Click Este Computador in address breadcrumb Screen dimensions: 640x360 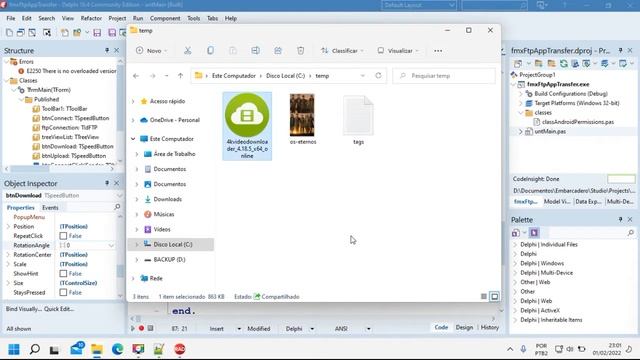[233, 76]
